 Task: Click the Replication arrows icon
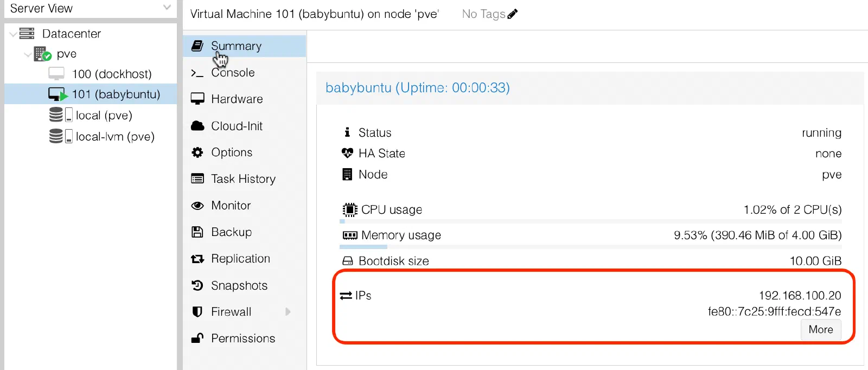pyautogui.click(x=197, y=259)
